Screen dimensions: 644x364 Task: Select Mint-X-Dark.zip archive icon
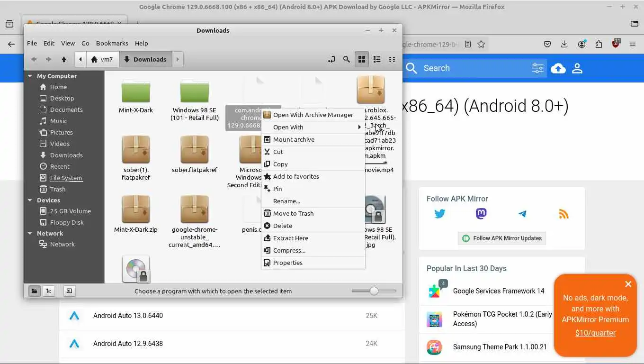(x=136, y=209)
